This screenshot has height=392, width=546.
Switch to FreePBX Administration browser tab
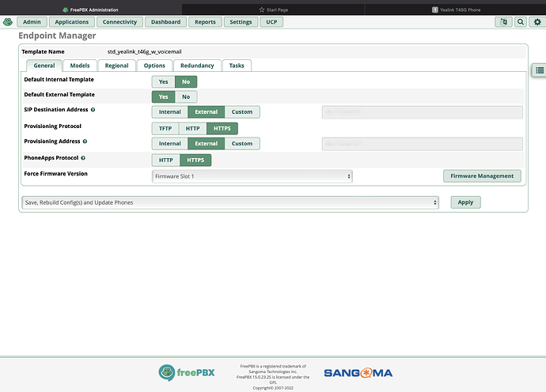(x=91, y=9)
